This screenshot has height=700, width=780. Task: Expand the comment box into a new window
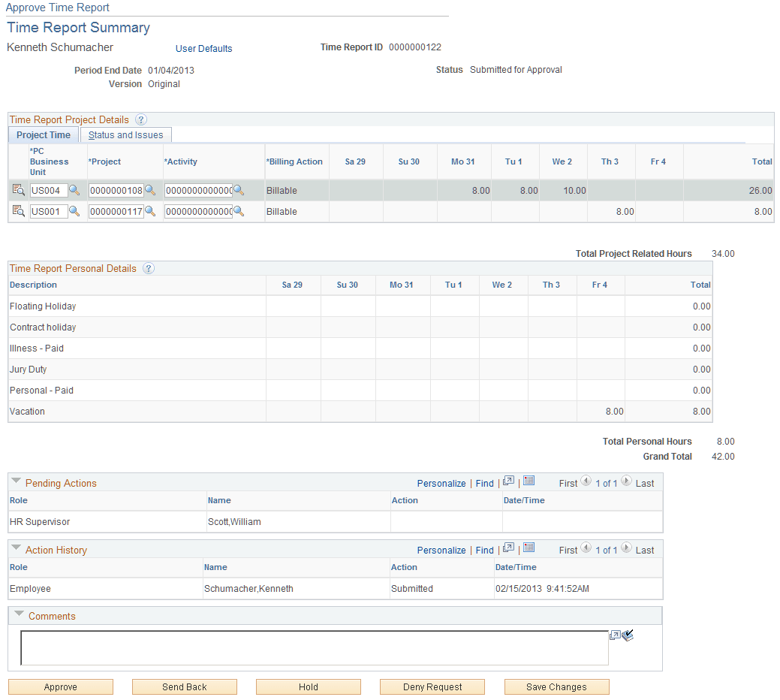pos(616,635)
